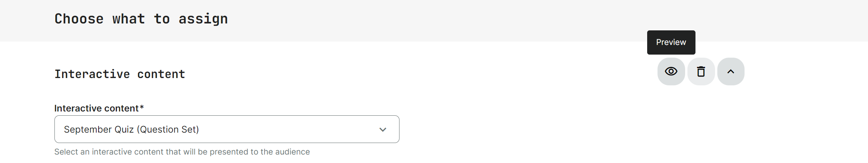
Task: Select the 'Choose what to assign' heading
Action: point(141,19)
